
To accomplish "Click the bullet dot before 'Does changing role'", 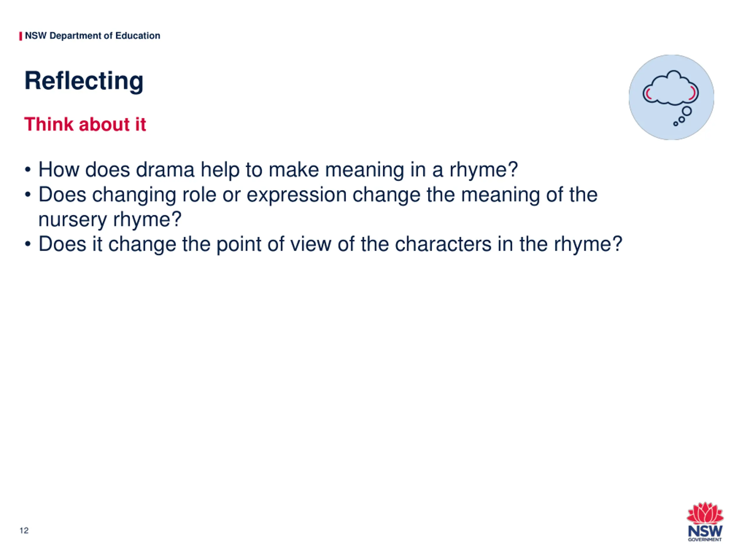I will coord(28,195).
